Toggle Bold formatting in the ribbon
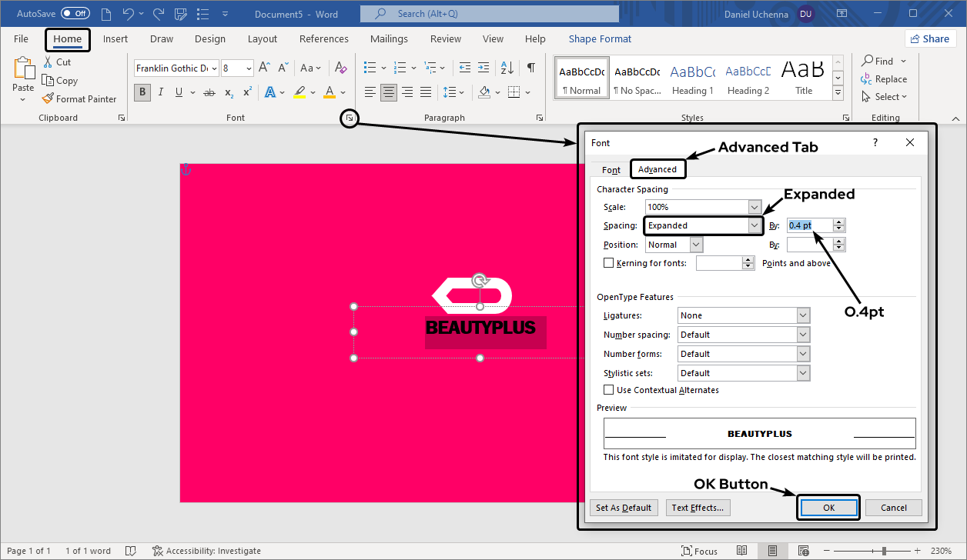The image size is (967, 560). [142, 92]
